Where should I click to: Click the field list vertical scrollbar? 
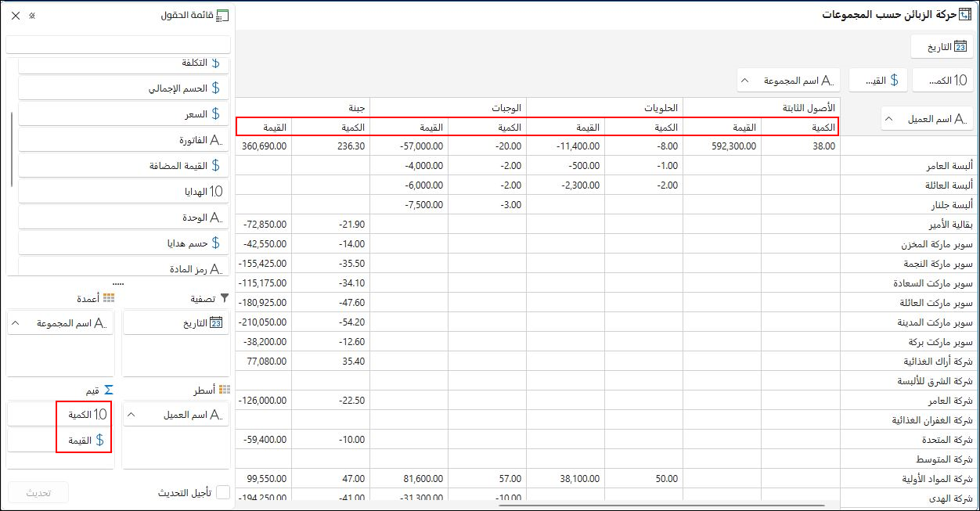pos(11,149)
